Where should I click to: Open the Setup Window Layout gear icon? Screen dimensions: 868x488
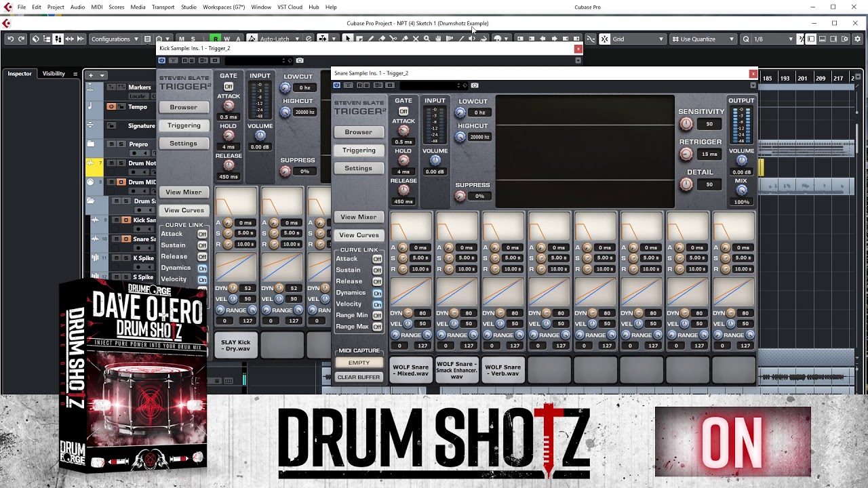pyautogui.click(x=856, y=39)
